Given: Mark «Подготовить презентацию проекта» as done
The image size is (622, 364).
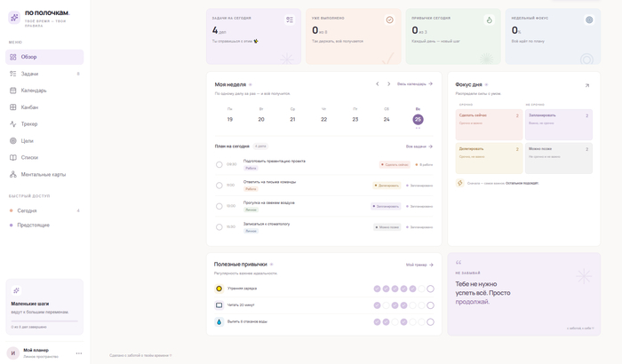Looking at the screenshot, I should (x=219, y=164).
